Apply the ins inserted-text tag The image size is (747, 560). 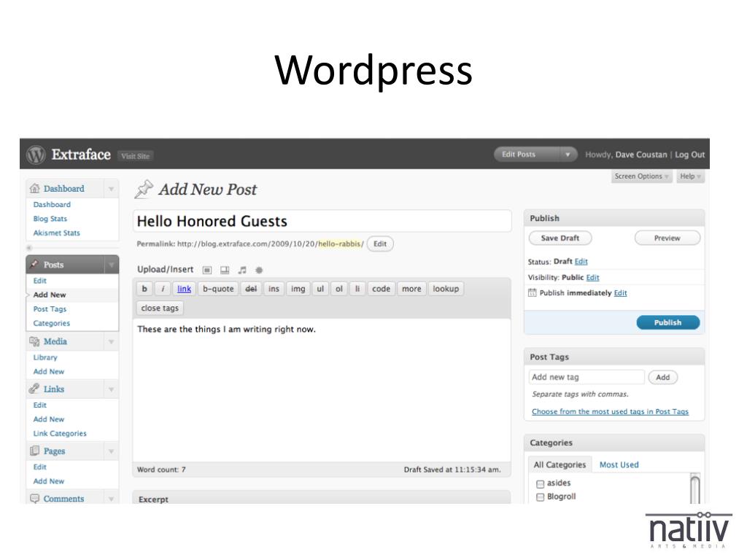tap(274, 289)
